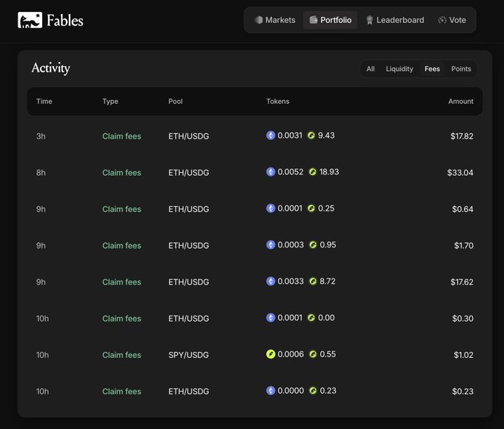Open the Portfolio tab
Screen dimensions: 504x429
coord(331,20)
